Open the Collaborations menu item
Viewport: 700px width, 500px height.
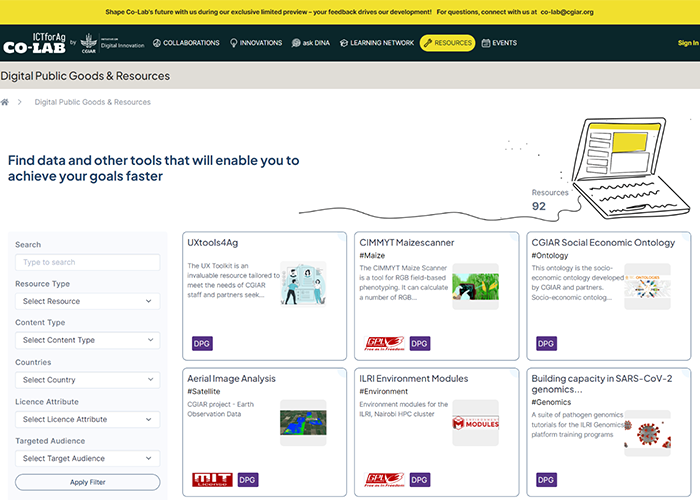coord(186,43)
